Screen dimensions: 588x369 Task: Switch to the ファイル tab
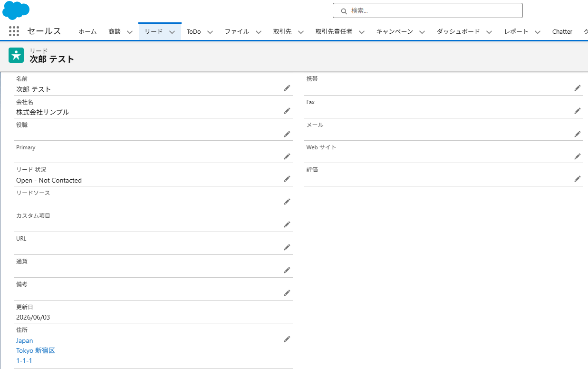pyautogui.click(x=237, y=32)
